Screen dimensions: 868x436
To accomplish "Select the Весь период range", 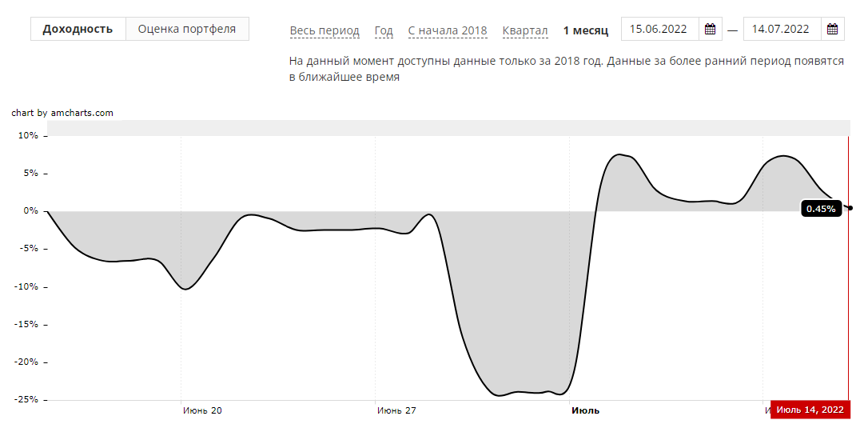I will click(x=325, y=30).
